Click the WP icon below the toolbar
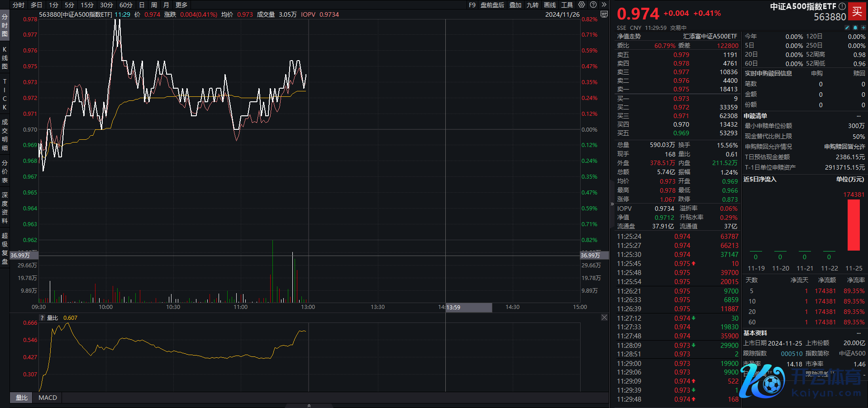This screenshot has height=408, width=868. [604, 14]
